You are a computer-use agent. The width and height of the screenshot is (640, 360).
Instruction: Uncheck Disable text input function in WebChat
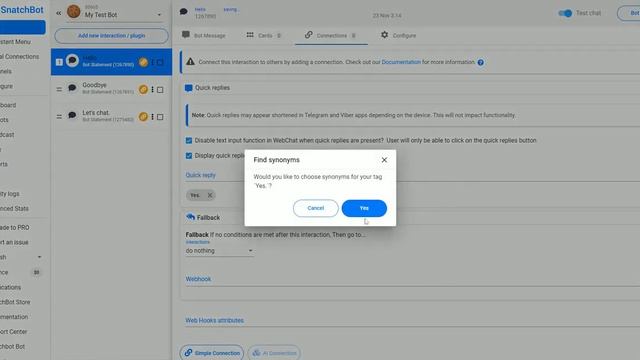tap(189, 140)
